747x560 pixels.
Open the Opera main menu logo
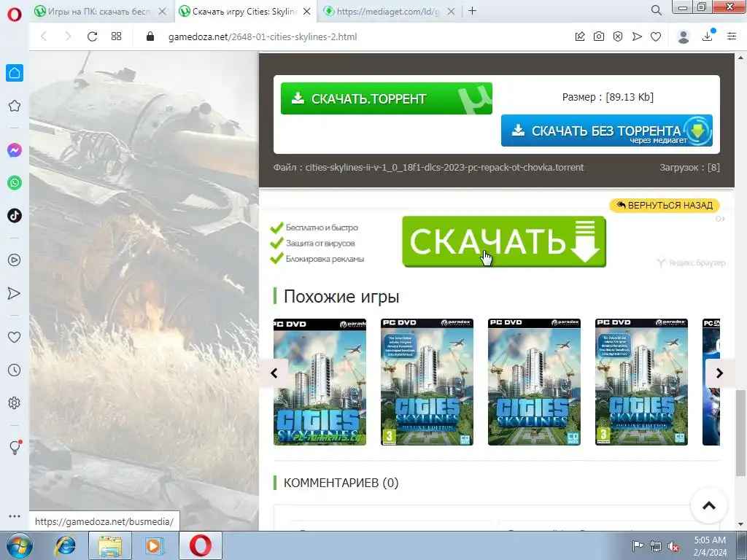[x=15, y=15]
